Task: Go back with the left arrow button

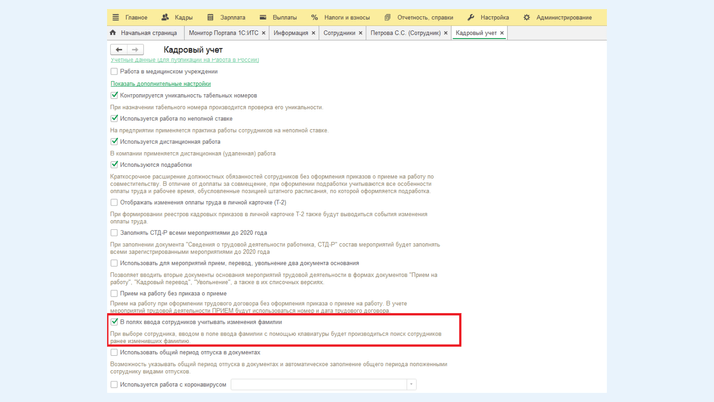Action: 119,49
